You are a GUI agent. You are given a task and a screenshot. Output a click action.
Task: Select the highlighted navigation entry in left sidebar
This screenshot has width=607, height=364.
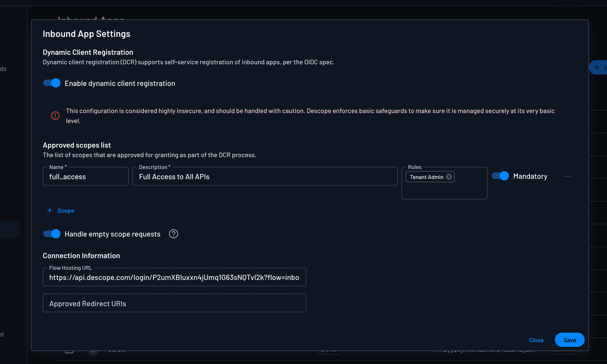click(10, 229)
